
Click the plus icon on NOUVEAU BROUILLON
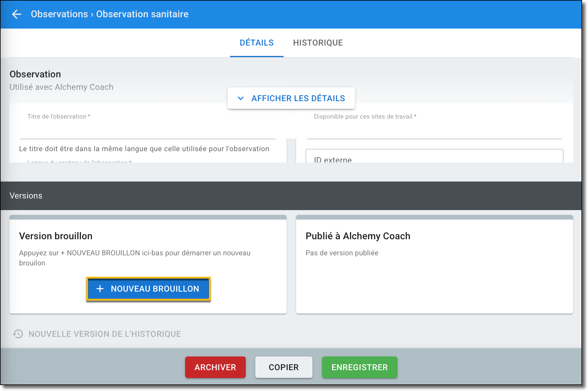(100, 289)
